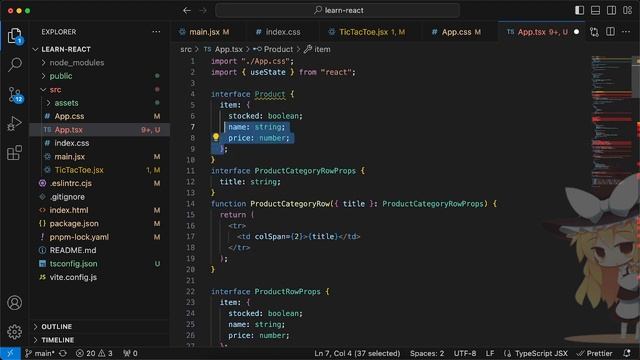Open pnpm-lock.yaml in the explorer
This screenshot has height=360, width=640.
[100, 237]
